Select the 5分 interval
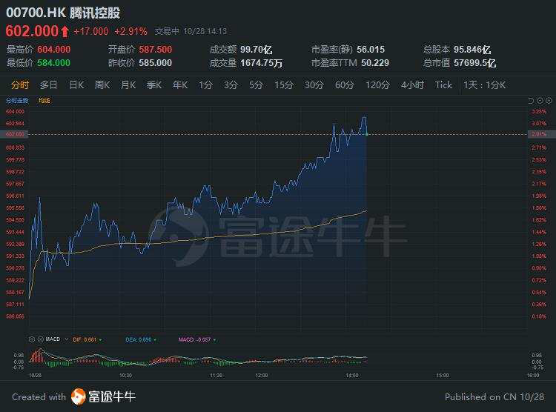This screenshot has height=412, width=556. pyautogui.click(x=256, y=85)
